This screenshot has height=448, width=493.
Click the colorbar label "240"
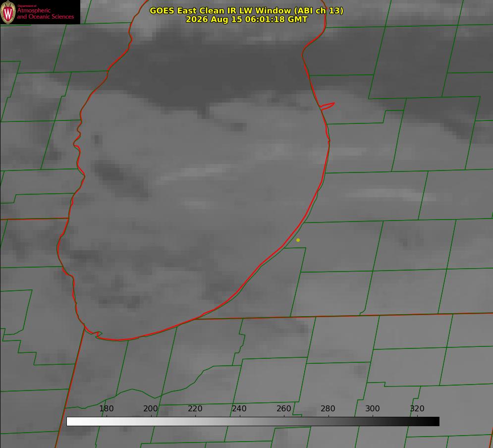coord(239,408)
